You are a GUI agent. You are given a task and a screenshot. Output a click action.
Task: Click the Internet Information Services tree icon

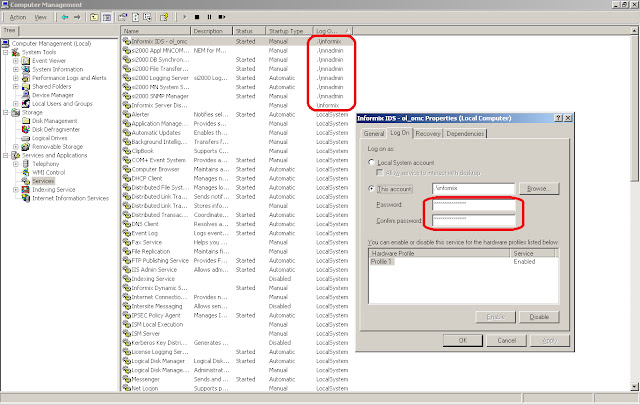[26, 198]
